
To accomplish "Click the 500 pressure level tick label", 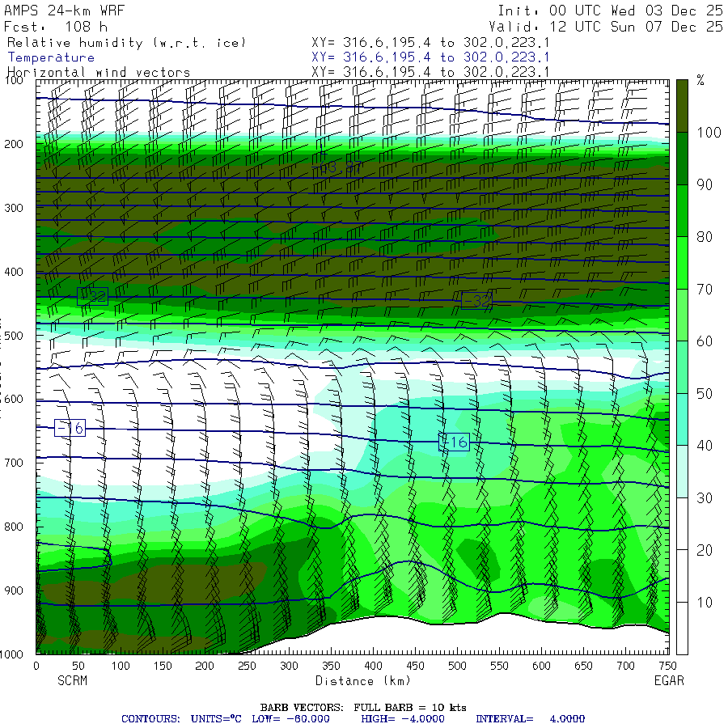I will click(14, 336).
